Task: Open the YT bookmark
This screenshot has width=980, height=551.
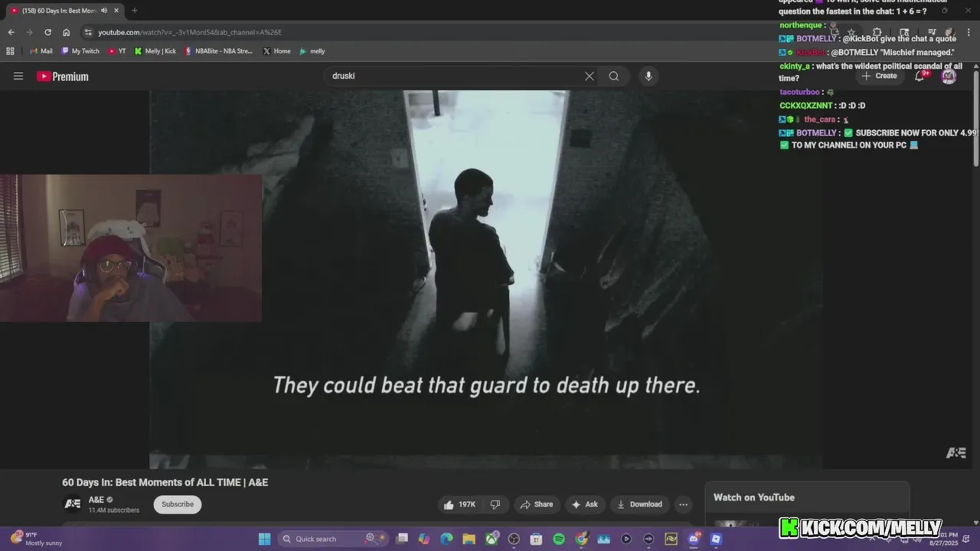Action: click(117, 51)
